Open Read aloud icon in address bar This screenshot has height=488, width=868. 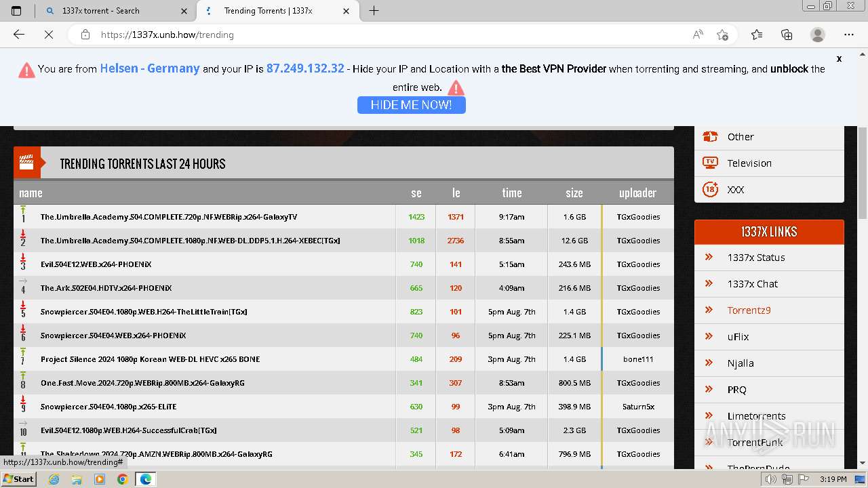click(698, 35)
